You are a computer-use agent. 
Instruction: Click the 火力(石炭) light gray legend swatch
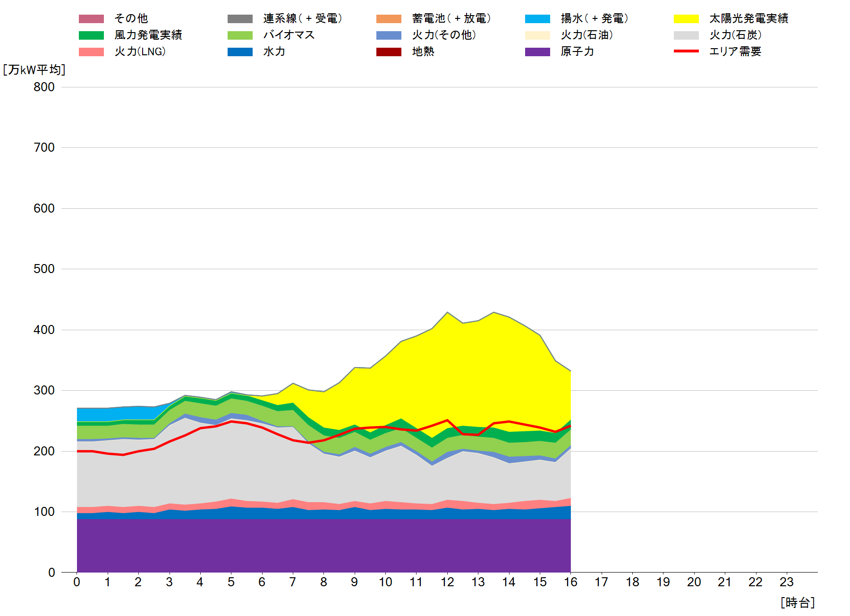[686, 35]
